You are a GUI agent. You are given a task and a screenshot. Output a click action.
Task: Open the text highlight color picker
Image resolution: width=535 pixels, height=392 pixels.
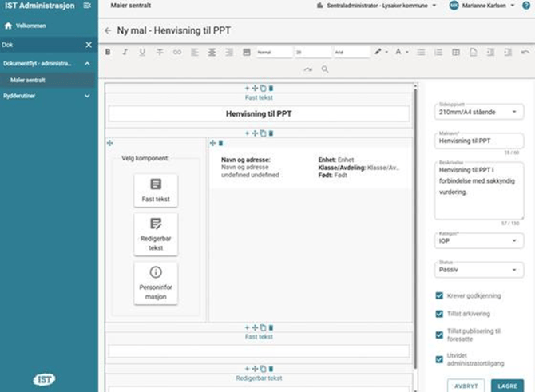(378, 52)
